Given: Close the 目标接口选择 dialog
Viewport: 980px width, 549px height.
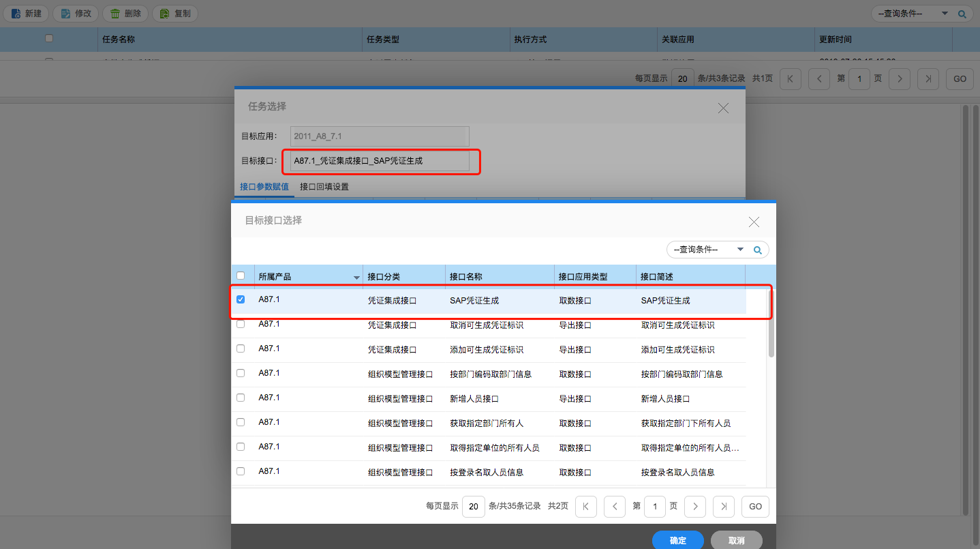Looking at the screenshot, I should point(754,222).
